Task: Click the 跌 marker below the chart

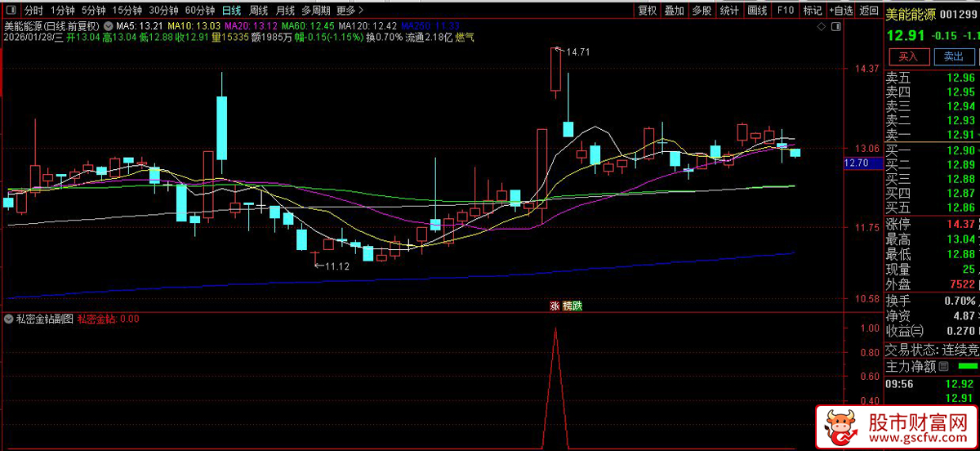Action: [x=577, y=306]
